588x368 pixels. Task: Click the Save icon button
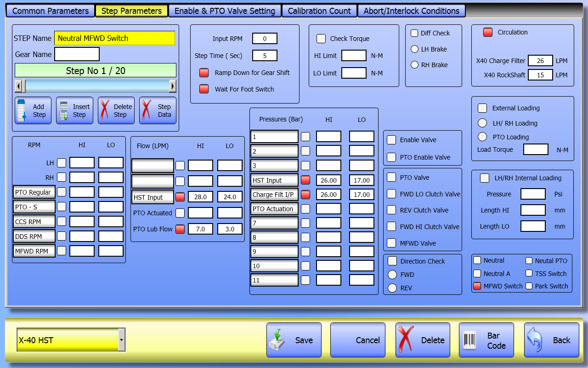click(294, 340)
